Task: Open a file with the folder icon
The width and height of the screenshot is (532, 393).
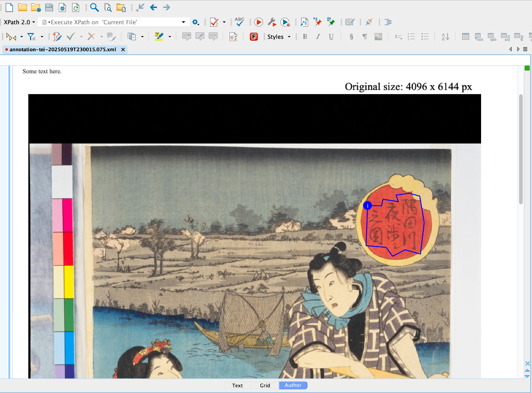Action: [22, 7]
